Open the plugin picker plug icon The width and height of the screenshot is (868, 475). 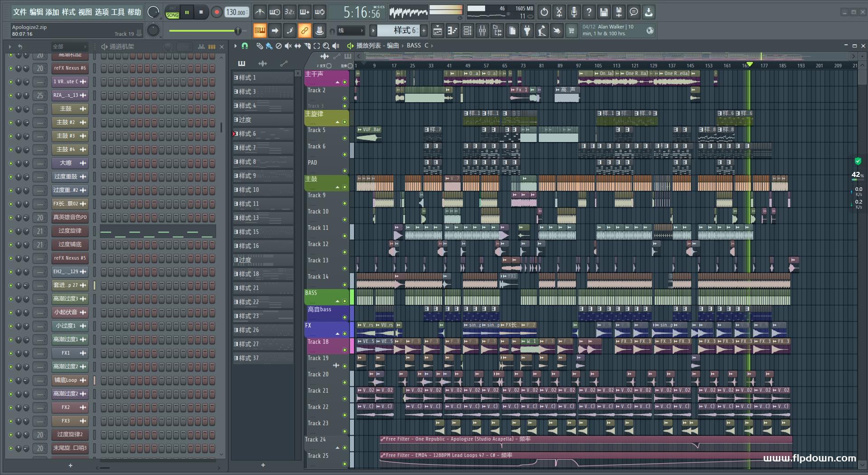click(527, 31)
